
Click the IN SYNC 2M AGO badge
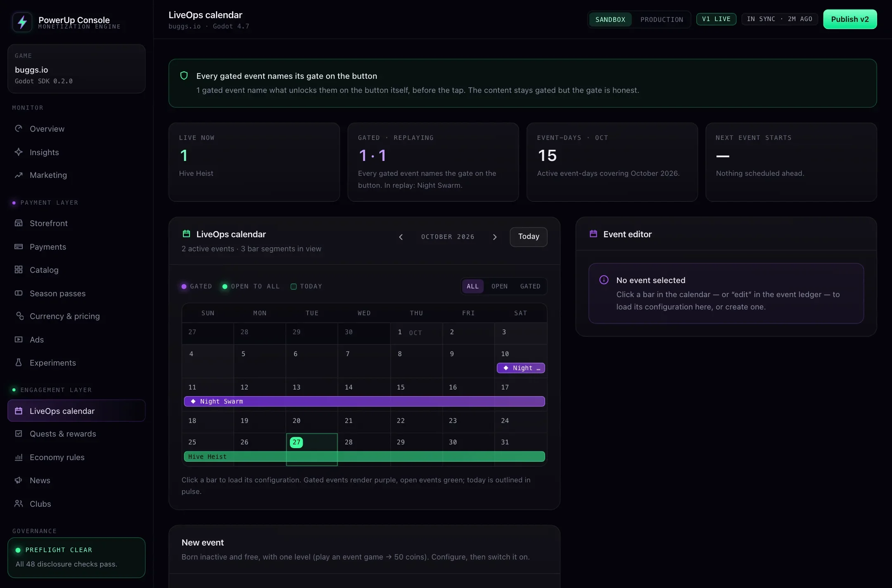[779, 19]
